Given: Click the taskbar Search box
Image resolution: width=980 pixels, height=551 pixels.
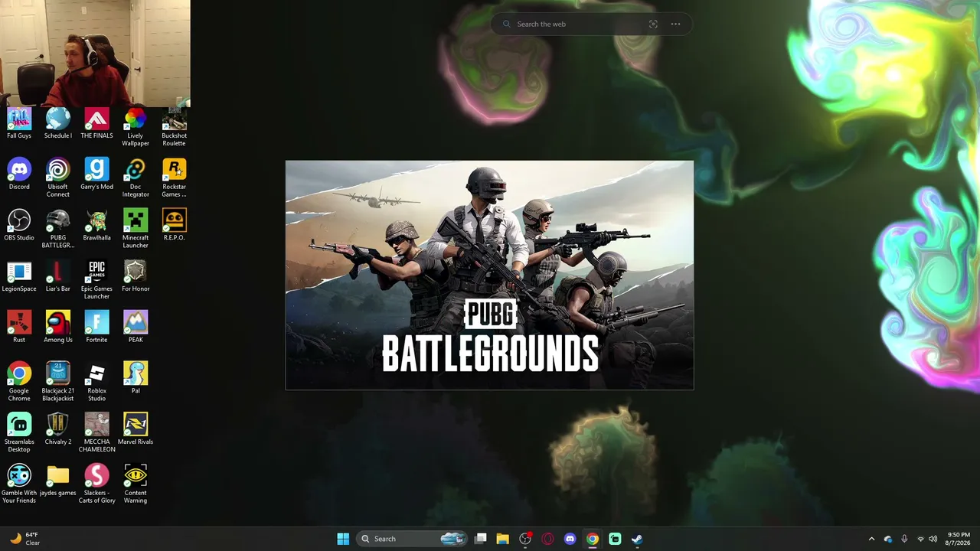Looking at the screenshot, I should click(x=412, y=539).
